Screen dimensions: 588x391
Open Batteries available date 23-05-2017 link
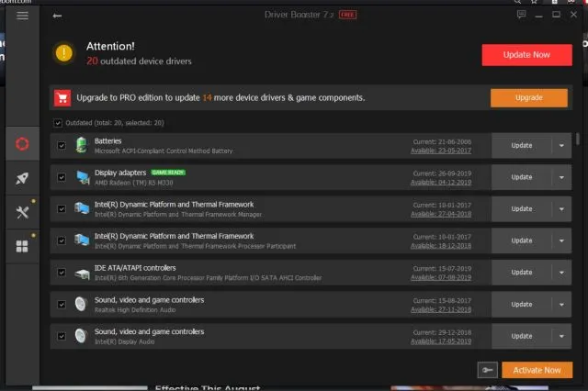click(441, 151)
